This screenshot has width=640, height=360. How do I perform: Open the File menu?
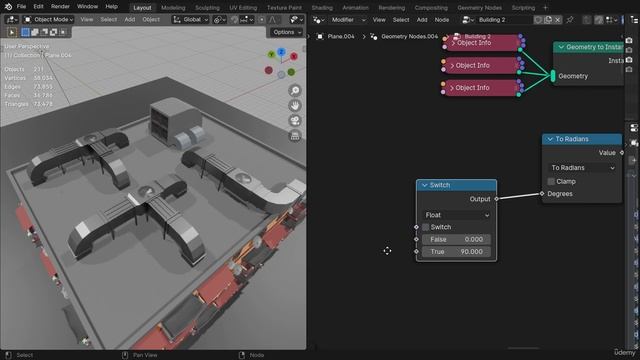click(x=21, y=7)
